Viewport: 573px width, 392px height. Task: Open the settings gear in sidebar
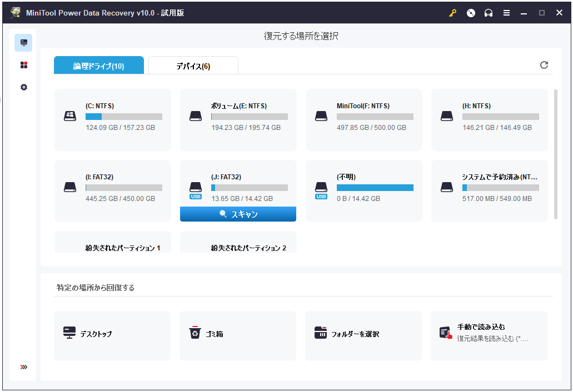[23, 87]
